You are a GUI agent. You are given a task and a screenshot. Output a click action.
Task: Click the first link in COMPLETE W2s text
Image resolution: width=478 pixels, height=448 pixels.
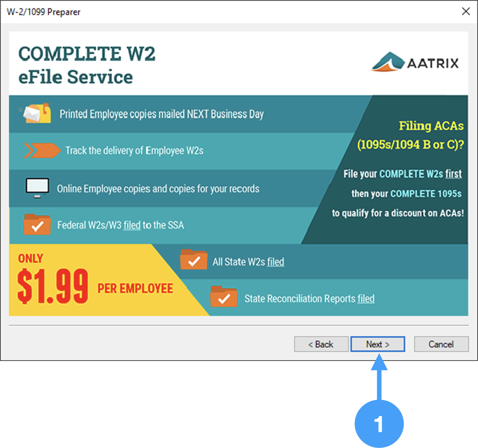click(x=454, y=174)
